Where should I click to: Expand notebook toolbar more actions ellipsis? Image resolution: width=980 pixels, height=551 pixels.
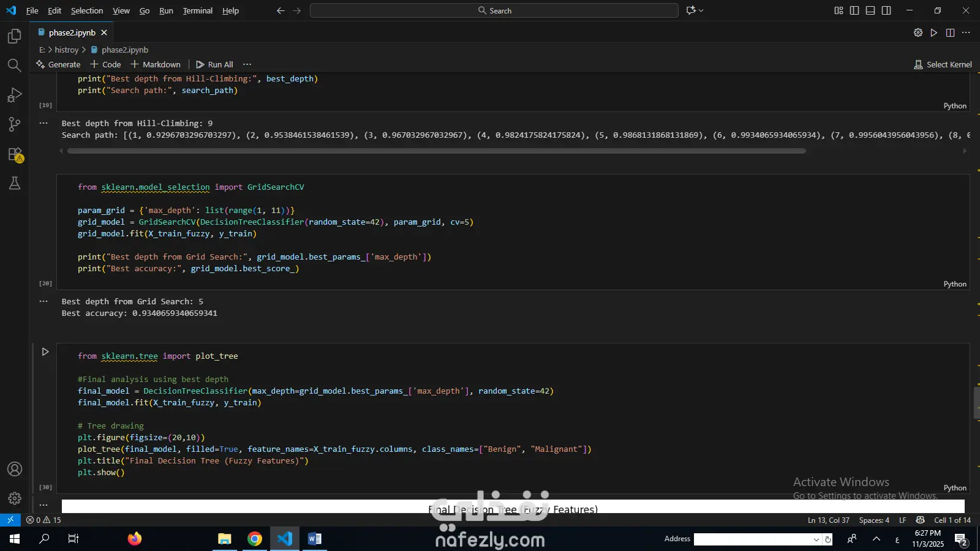[247, 64]
